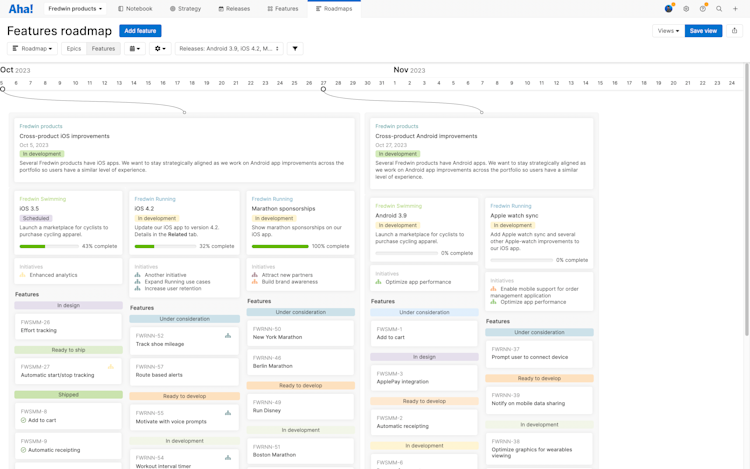
Task: Open feature FWRNN-51 Boston Marathon
Action: tap(300, 451)
